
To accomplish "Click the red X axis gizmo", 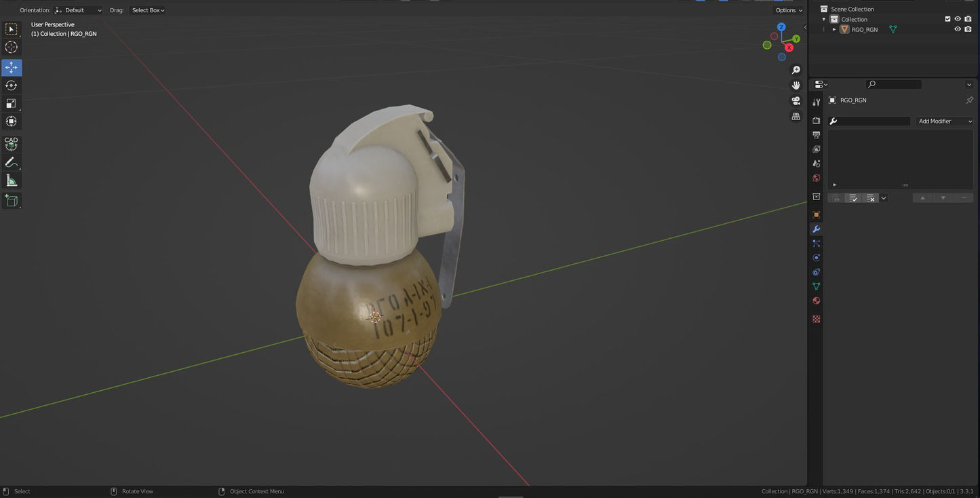I will [789, 47].
